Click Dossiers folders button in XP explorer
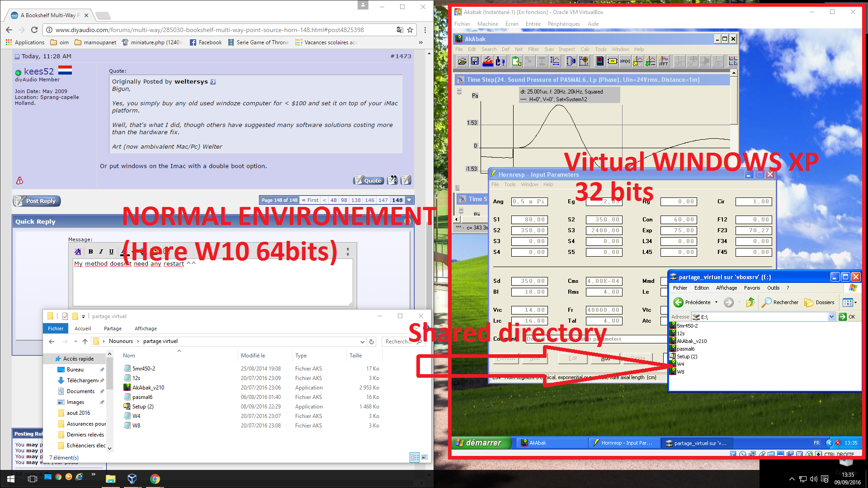Viewport: 868px width, 488px height. tap(819, 302)
